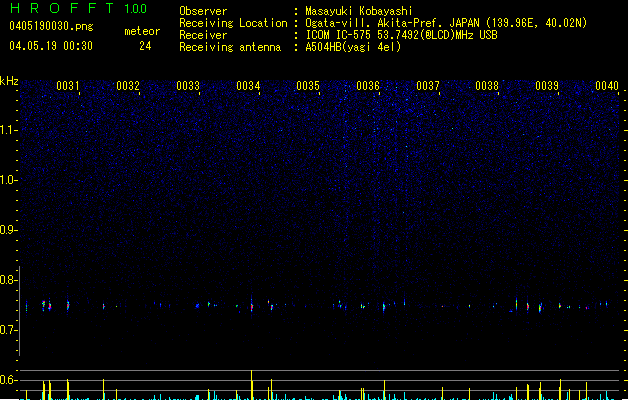Click the 0037 time marker
This screenshot has width=629, height=400.
click(x=428, y=86)
